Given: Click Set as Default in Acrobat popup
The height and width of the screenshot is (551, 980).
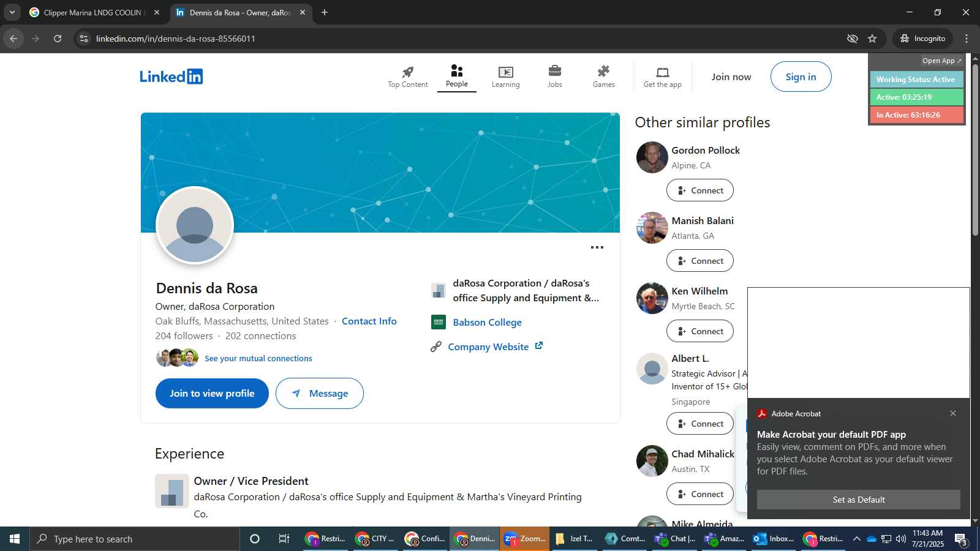Looking at the screenshot, I should pos(859,500).
